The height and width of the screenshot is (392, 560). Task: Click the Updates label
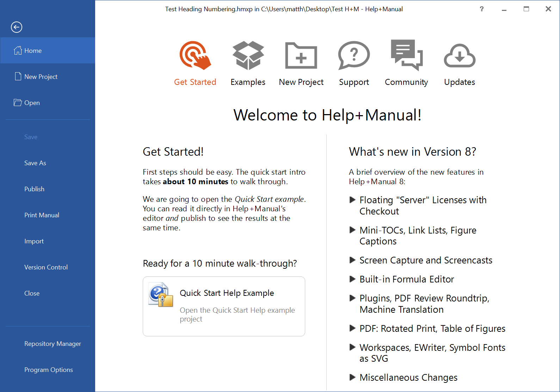pos(460,82)
